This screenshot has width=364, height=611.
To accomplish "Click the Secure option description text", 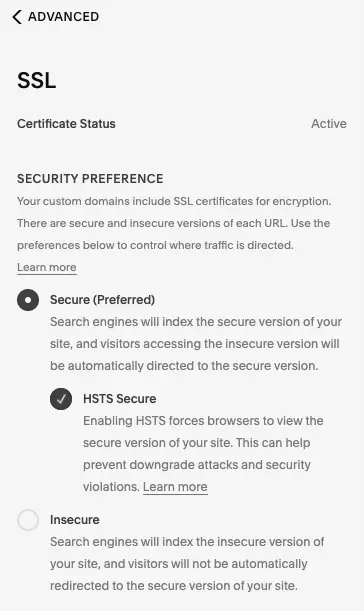I will (x=196, y=344).
